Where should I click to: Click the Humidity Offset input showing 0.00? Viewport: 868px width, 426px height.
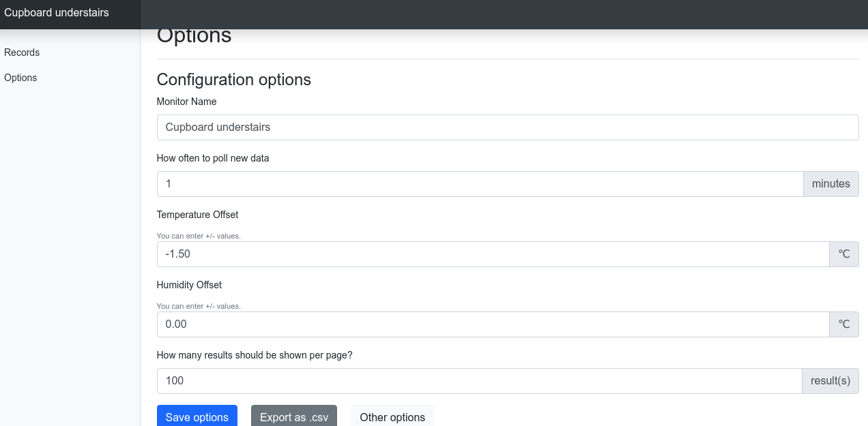coord(493,324)
